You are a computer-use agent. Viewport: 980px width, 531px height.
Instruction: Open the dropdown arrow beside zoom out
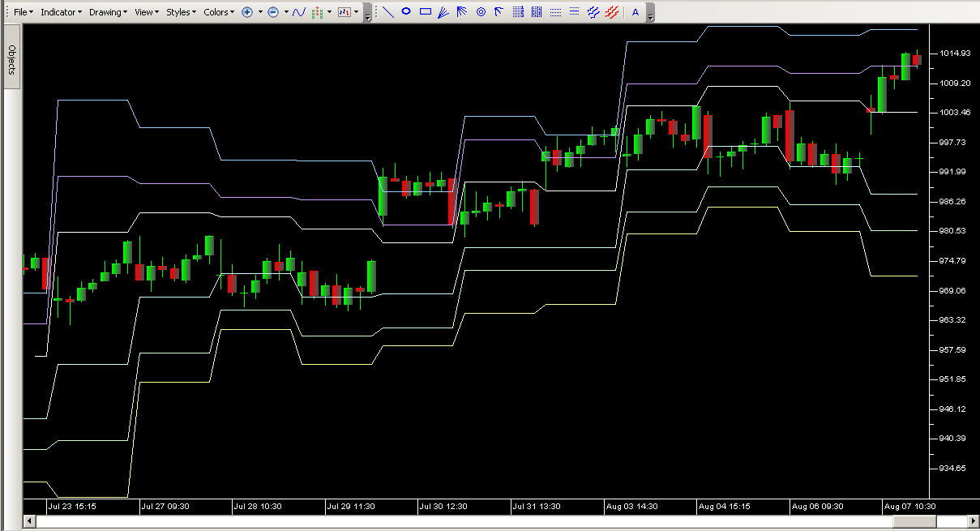click(x=286, y=12)
